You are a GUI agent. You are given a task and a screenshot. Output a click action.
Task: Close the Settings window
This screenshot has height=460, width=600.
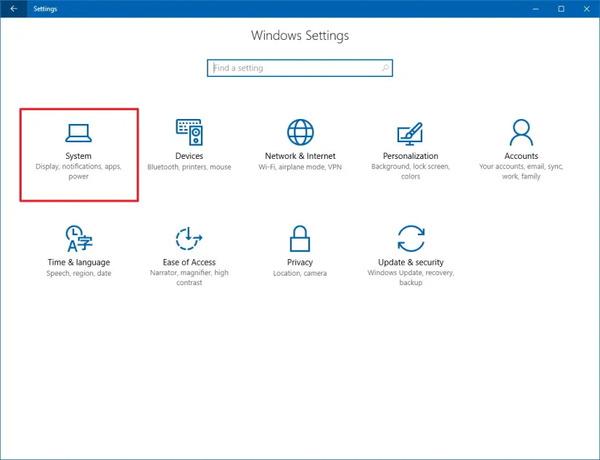[x=587, y=8]
